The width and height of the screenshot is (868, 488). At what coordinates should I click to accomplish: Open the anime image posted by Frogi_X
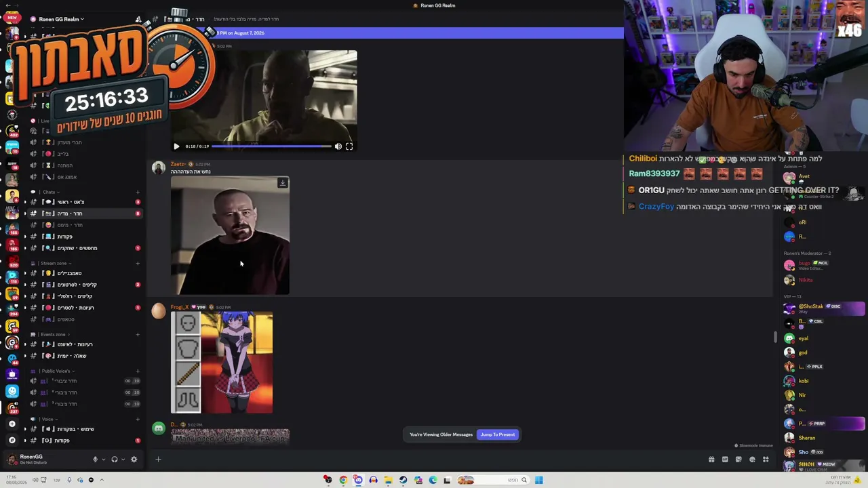(222, 363)
